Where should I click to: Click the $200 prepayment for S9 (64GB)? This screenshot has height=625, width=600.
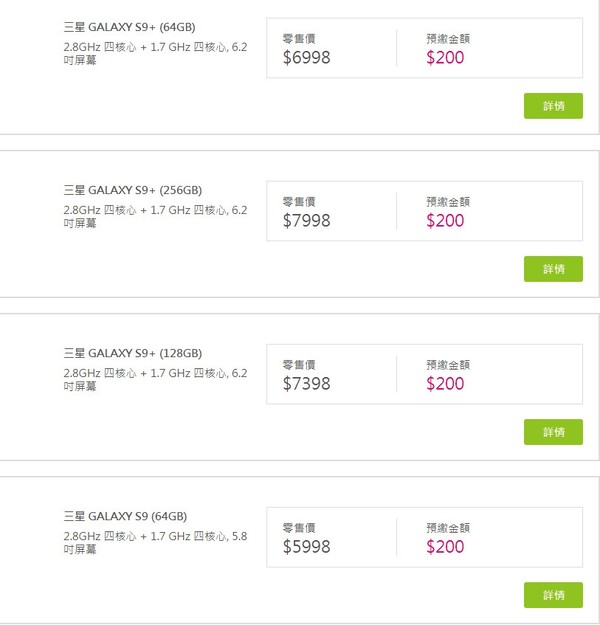point(445,546)
